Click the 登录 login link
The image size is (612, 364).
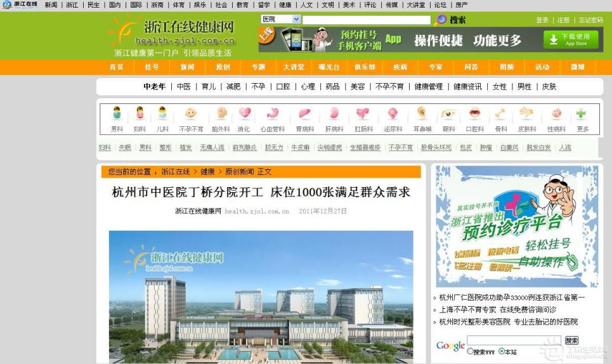pyautogui.click(x=542, y=20)
